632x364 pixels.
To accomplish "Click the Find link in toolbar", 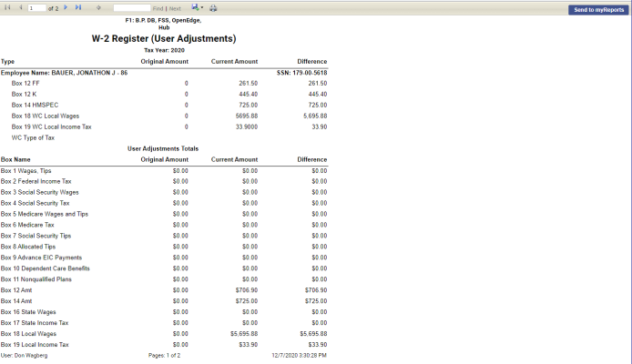I will pyautogui.click(x=158, y=7).
